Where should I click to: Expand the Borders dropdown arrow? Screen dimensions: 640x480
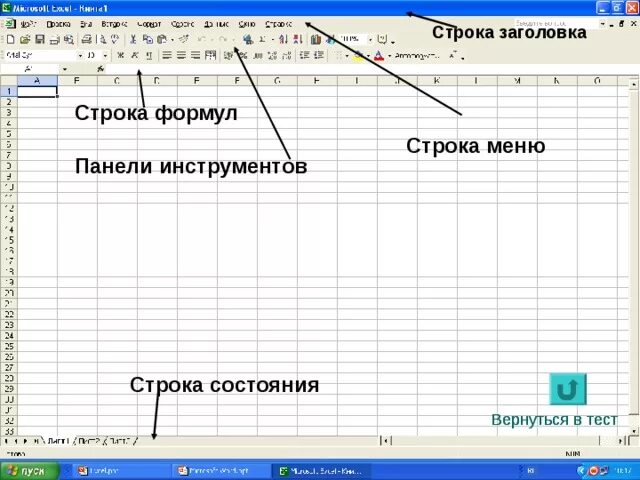347,56
